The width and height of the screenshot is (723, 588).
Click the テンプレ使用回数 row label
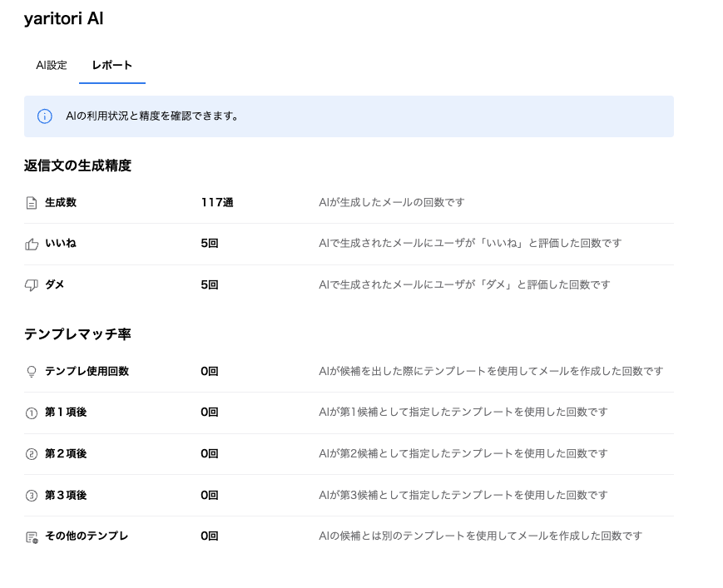[87, 371]
